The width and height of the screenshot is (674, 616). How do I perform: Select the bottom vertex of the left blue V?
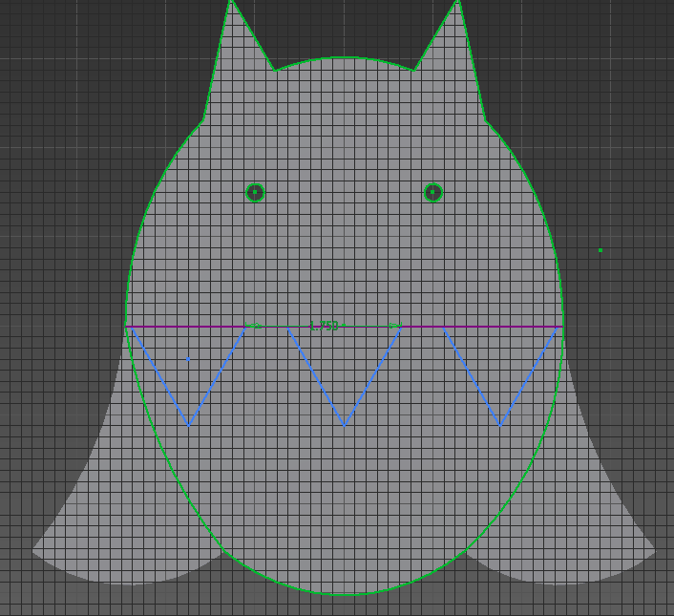[x=189, y=426]
